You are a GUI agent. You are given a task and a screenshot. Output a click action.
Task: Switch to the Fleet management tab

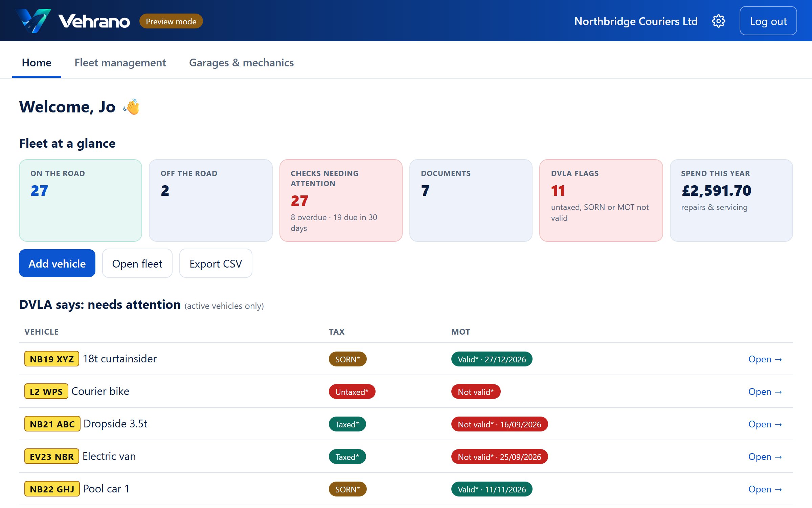(x=120, y=63)
